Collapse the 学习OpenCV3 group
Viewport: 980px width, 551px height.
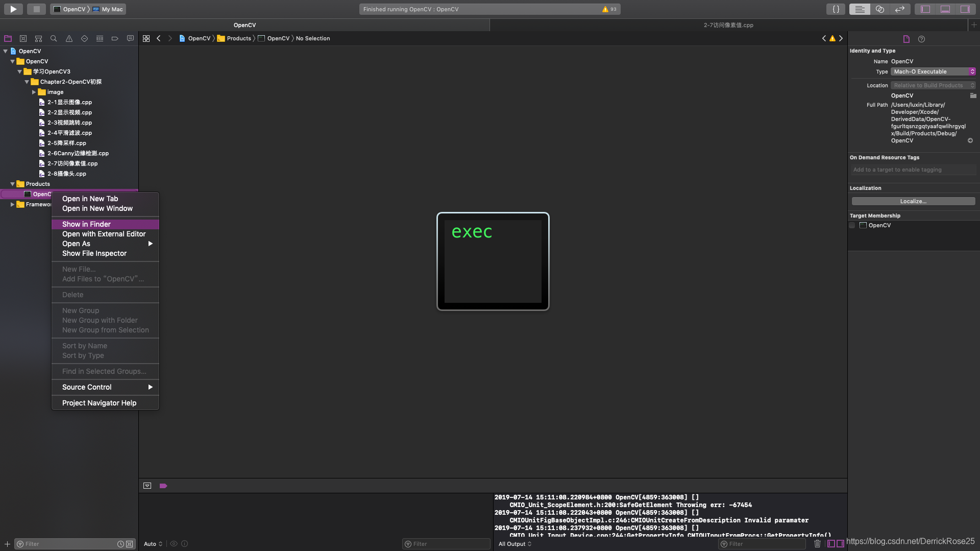(x=20, y=71)
